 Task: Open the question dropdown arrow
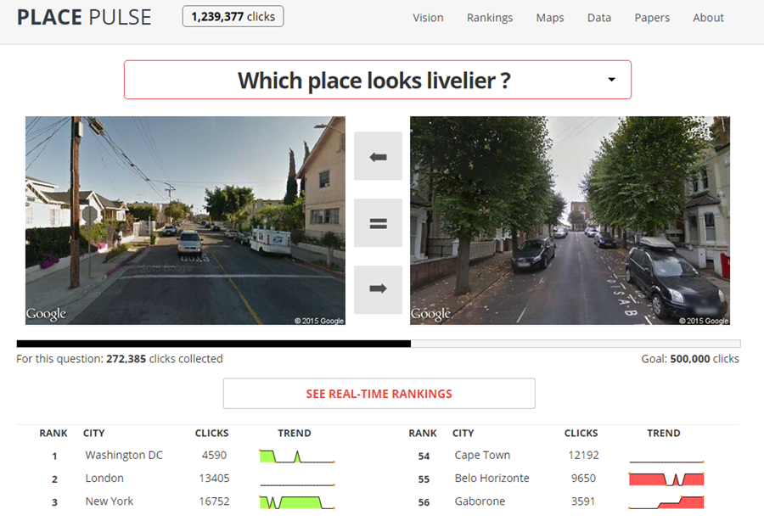pyautogui.click(x=611, y=80)
